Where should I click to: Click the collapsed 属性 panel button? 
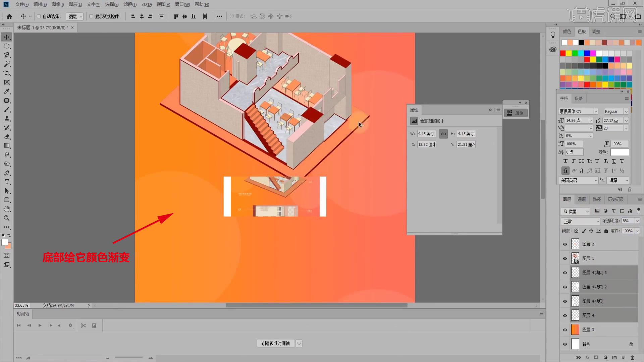point(516,113)
